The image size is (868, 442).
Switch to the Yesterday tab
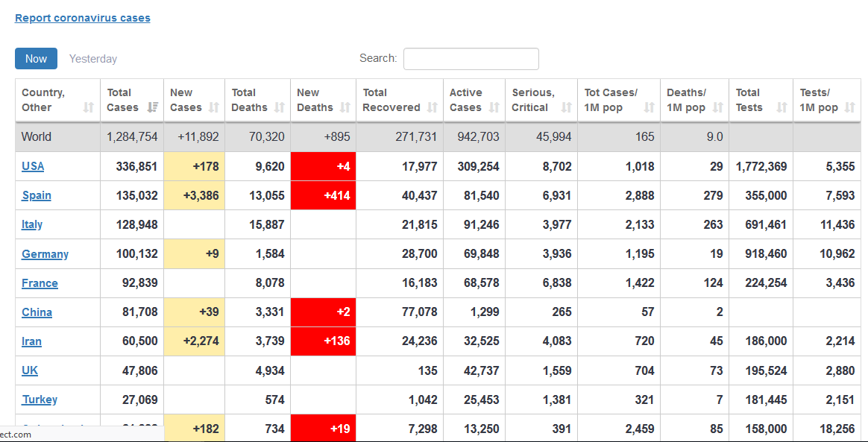(x=93, y=59)
